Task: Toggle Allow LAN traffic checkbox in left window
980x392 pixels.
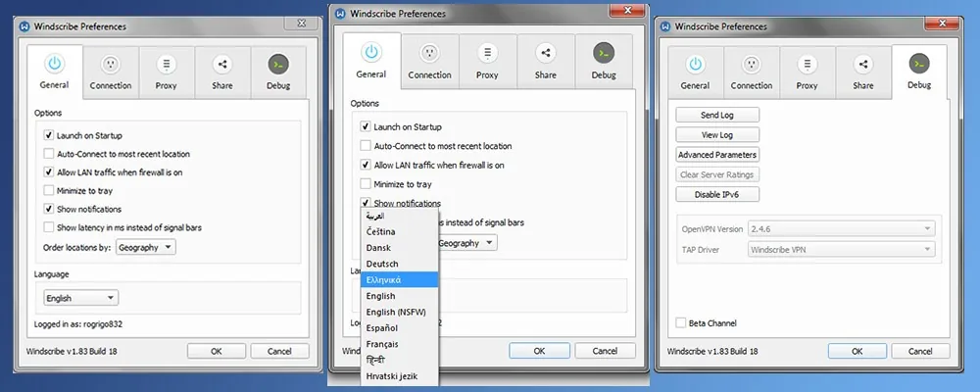Action: point(49,171)
